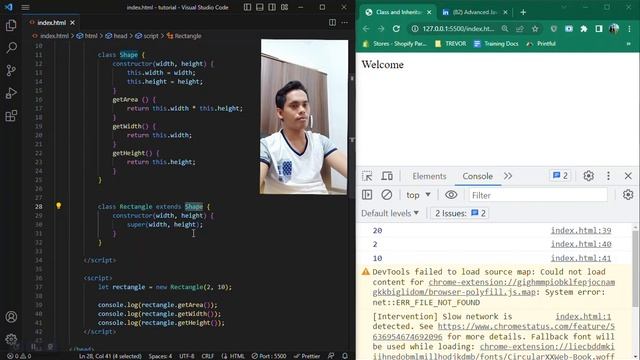Show the console sidebar in DevTools
The image size is (640, 360).
[367, 195]
